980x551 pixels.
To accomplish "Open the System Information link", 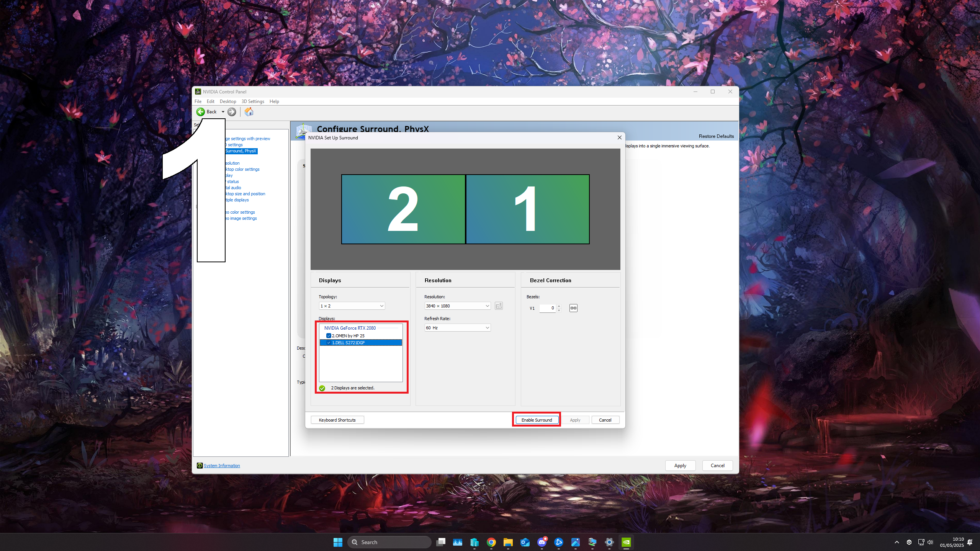I will coord(222,466).
